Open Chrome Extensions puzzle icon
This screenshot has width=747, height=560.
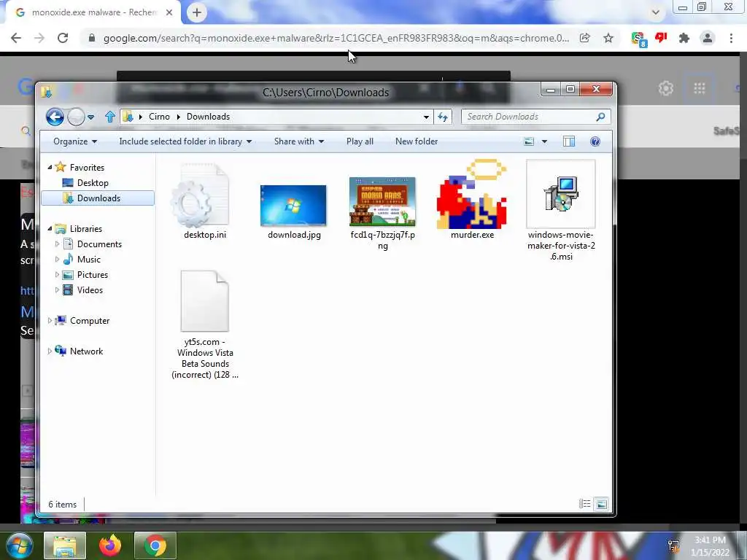click(x=684, y=38)
